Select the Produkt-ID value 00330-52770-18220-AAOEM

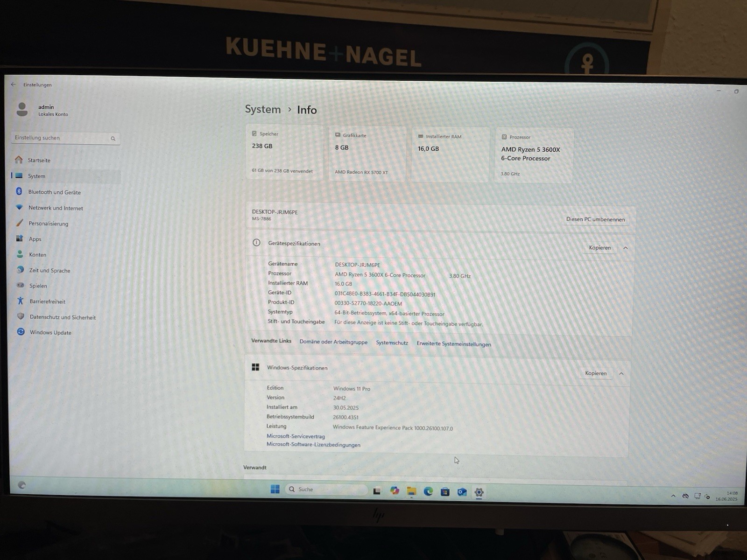(368, 303)
